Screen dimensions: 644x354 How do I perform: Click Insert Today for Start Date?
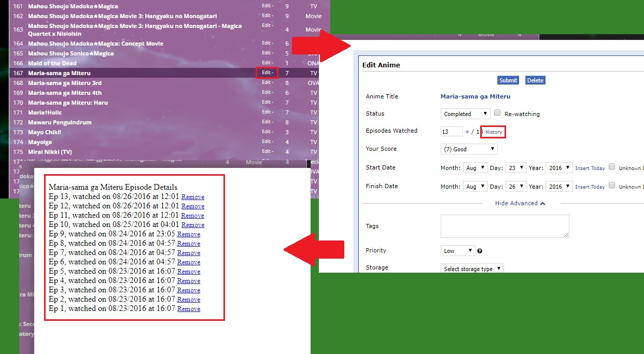(x=590, y=168)
